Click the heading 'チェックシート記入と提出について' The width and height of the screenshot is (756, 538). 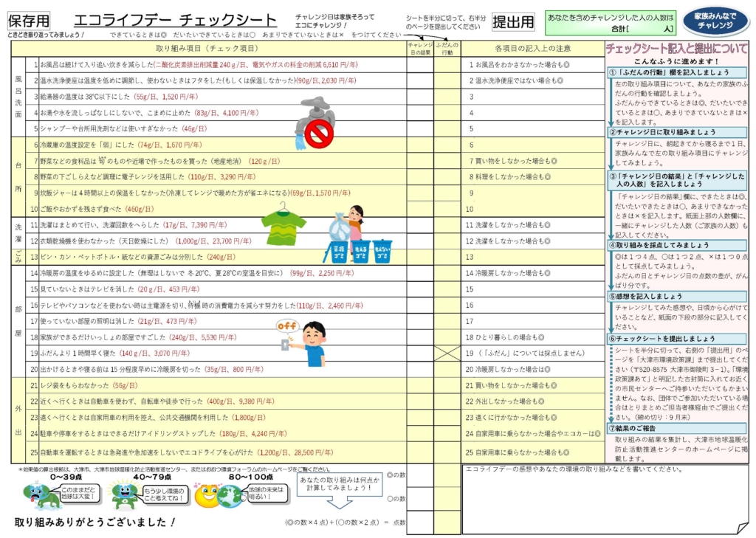coord(677,48)
